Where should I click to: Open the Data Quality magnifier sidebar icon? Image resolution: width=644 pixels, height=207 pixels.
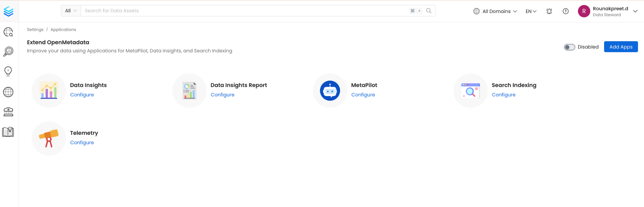tap(8, 51)
